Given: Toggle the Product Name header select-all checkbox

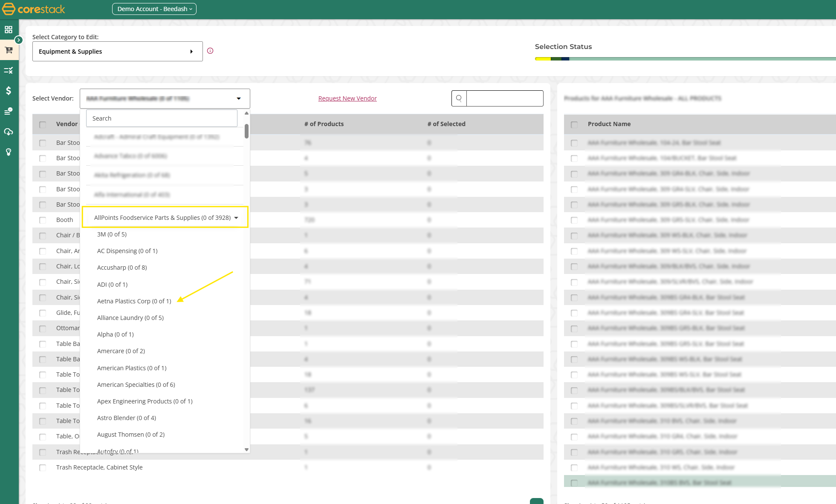Looking at the screenshot, I should [574, 124].
